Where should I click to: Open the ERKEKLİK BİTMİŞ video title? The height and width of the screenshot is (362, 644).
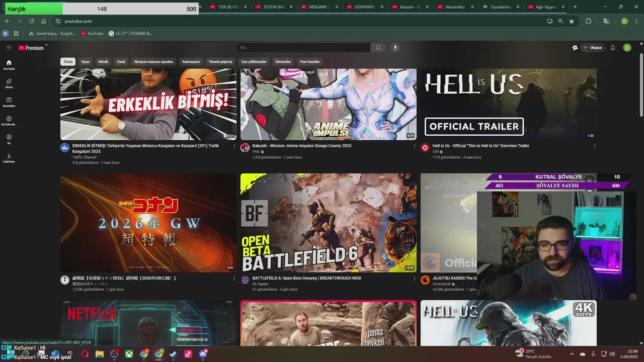click(x=145, y=148)
